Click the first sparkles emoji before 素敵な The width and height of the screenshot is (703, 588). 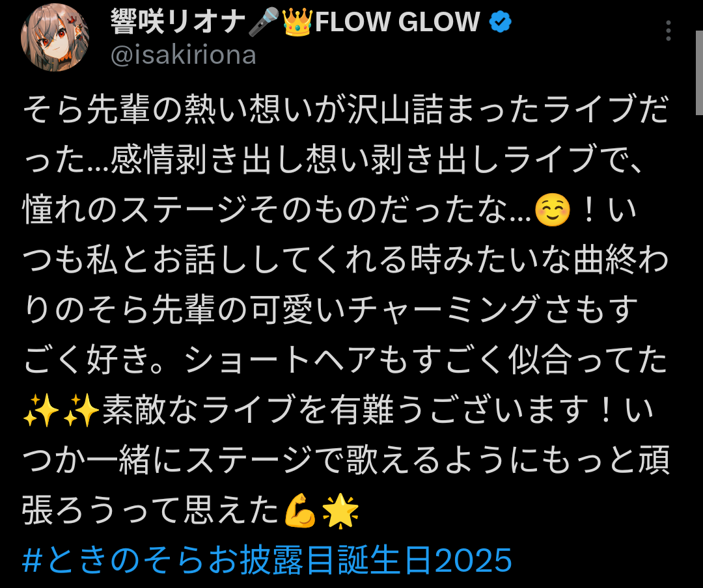point(40,410)
